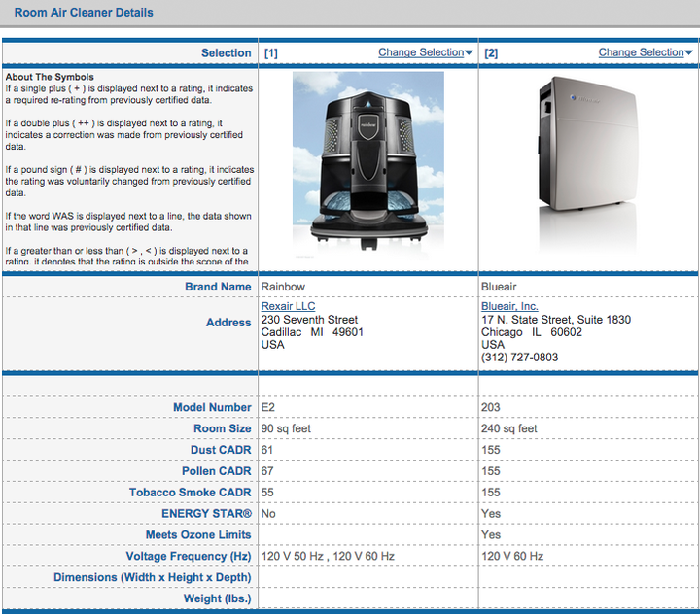Select the E2 model number value

click(x=268, y=407)
